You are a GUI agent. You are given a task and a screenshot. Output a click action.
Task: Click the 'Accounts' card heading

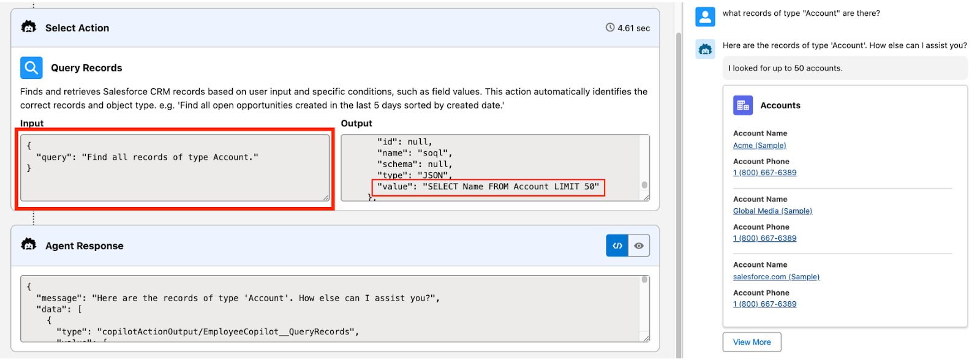click(780, 105)
